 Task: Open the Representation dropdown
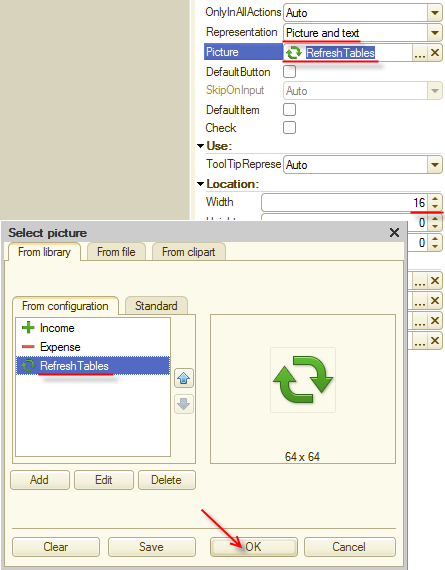pyautogui.click(x=435, y=33)
